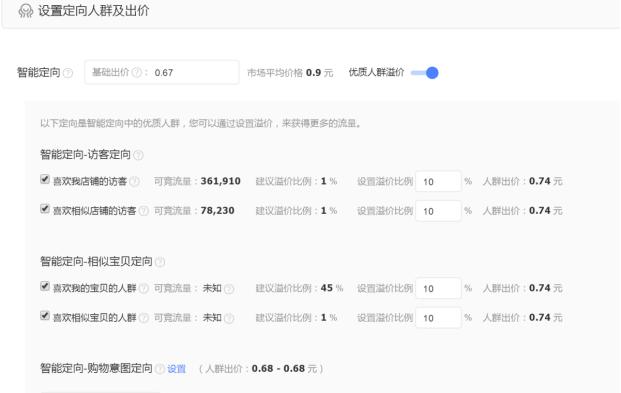
Task: Click the help icon after 喜欢我店铺的访客
Action: [135, 181]
